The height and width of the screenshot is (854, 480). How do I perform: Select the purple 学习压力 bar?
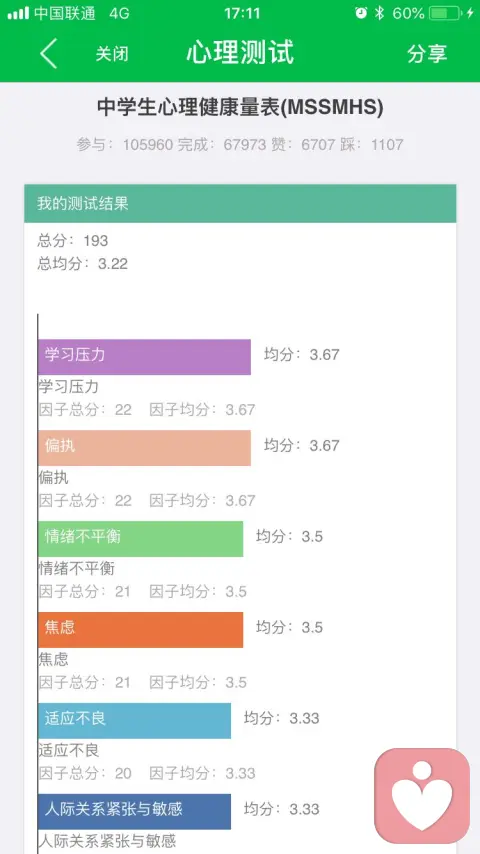[144, 357]
